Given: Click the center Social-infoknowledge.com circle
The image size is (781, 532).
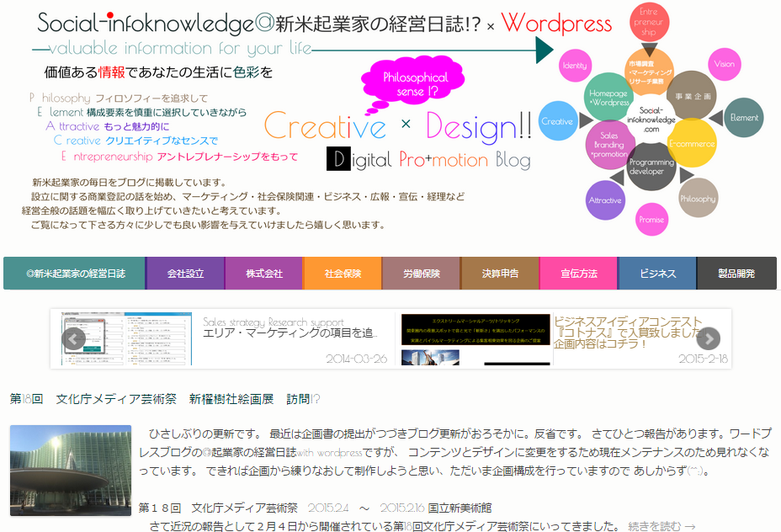Looking at the screenshot, I should point(651,119).
